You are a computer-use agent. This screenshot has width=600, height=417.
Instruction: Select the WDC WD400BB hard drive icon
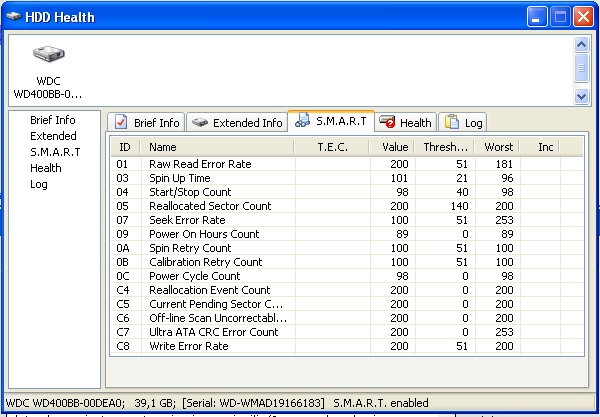coord(48,54)
